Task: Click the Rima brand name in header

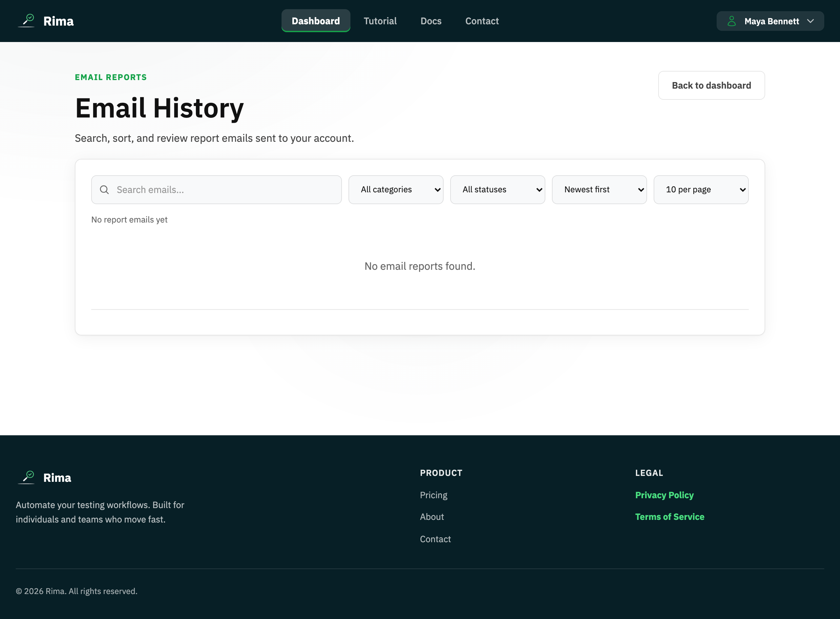Action: coord(58,21)
